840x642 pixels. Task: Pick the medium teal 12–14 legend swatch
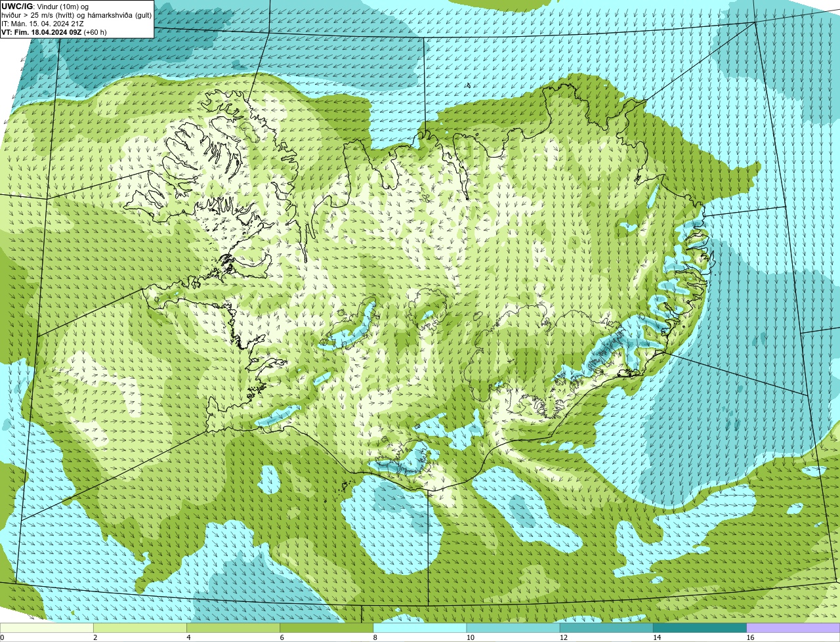tap(606, 628)
